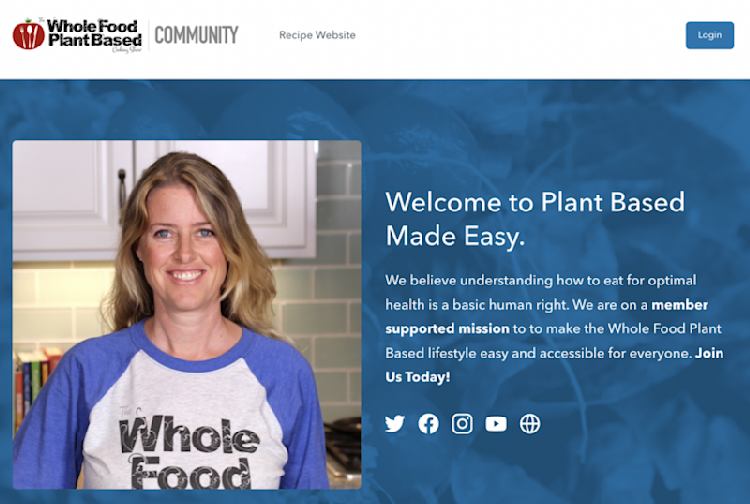Click the blue Login button
Viewport: 750px width, 504px height.
[x=710, y=35]
